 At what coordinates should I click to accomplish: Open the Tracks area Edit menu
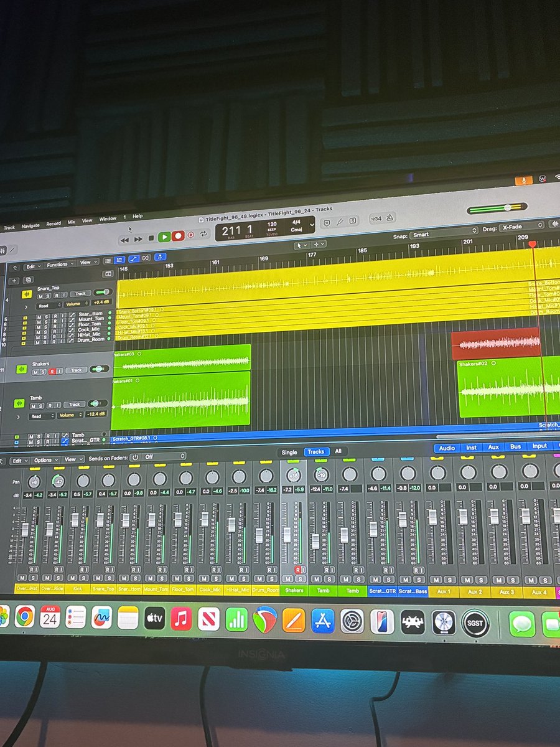(32, 266)
